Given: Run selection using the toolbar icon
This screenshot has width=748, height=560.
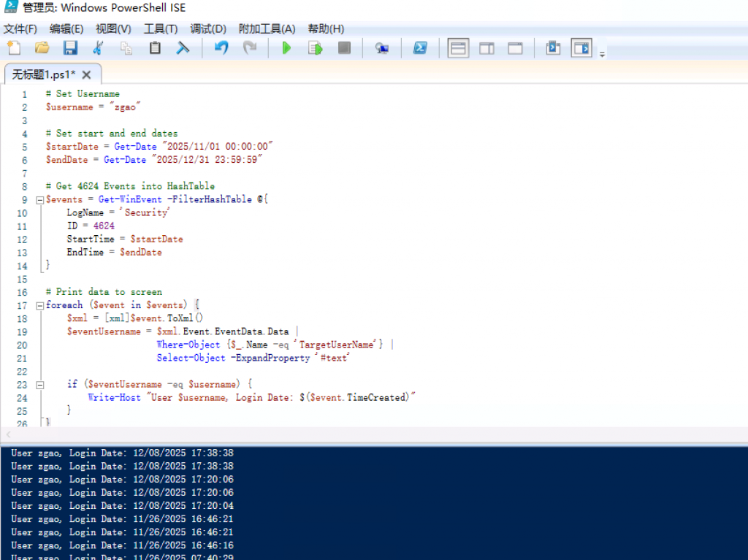Looking at the screenshot, I should click(x=315, y=48).
